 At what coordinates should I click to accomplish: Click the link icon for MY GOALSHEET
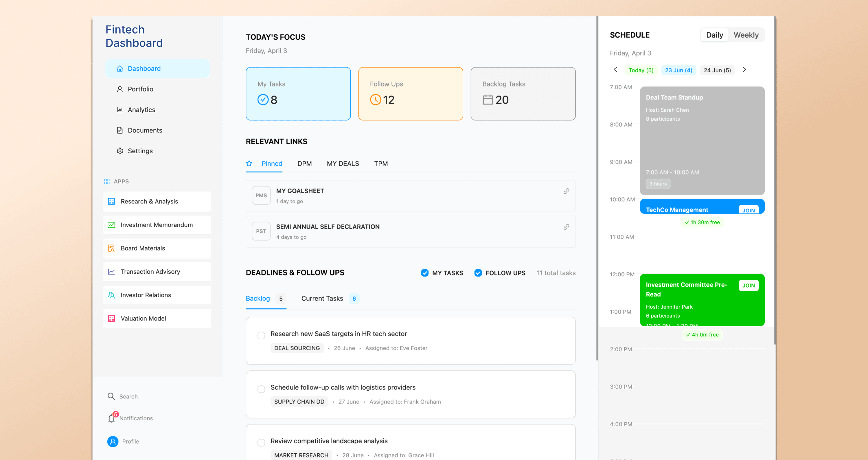tap(566, 191)
